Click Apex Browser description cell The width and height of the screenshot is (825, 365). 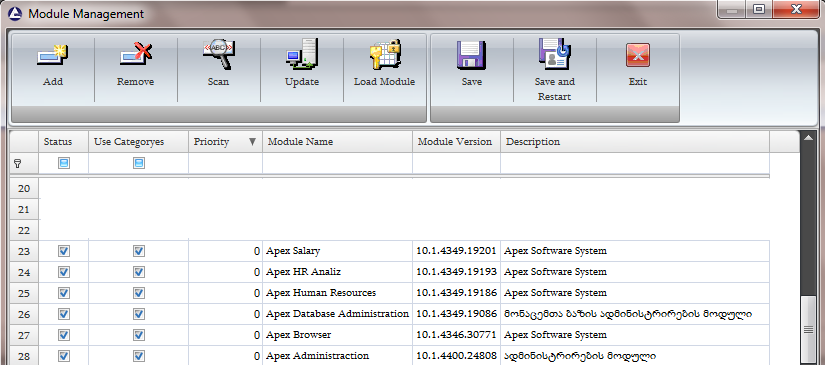[x=635, y=335]
